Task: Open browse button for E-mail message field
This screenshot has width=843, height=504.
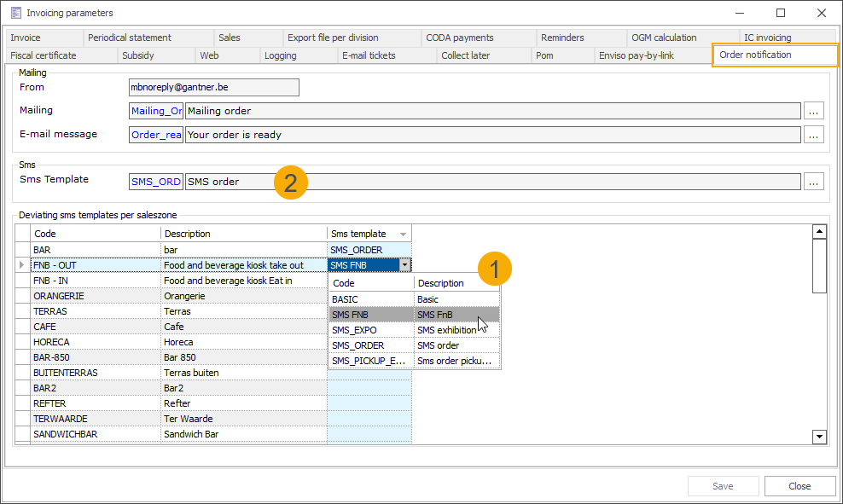Action: tap(814, 135)
